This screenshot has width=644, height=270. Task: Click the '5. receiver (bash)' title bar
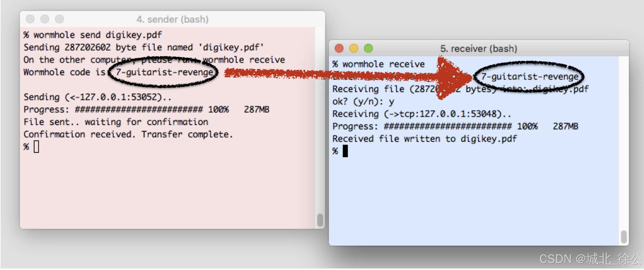(x=479, y=49)
